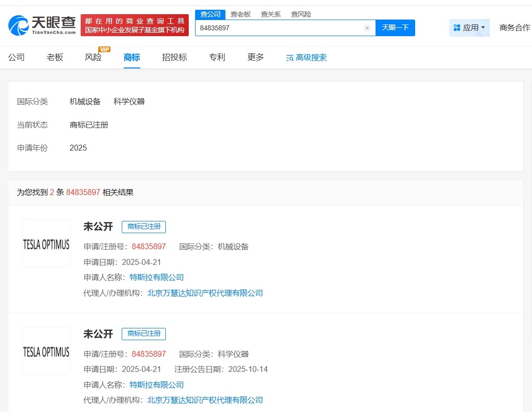Select the 查公司 search type
The height and width of the screenshot is (412, 532).
tap(210, 14)
